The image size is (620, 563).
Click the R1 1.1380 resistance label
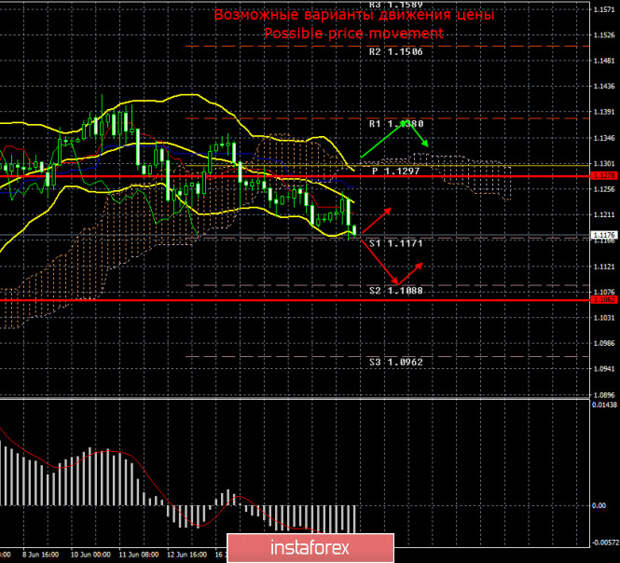[x=396, y=124]
